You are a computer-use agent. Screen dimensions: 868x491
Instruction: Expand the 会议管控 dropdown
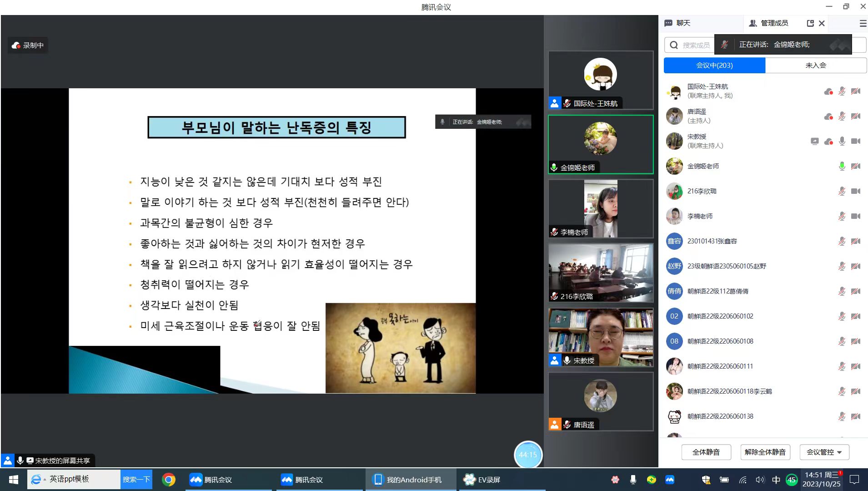point(824,452)
